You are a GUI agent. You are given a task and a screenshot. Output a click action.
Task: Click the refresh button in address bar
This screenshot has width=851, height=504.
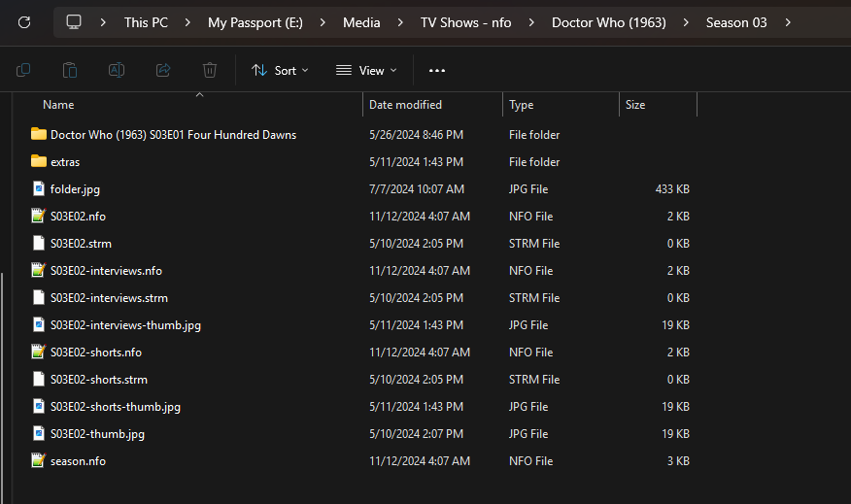pyautogui.click(x=24, y=22)
